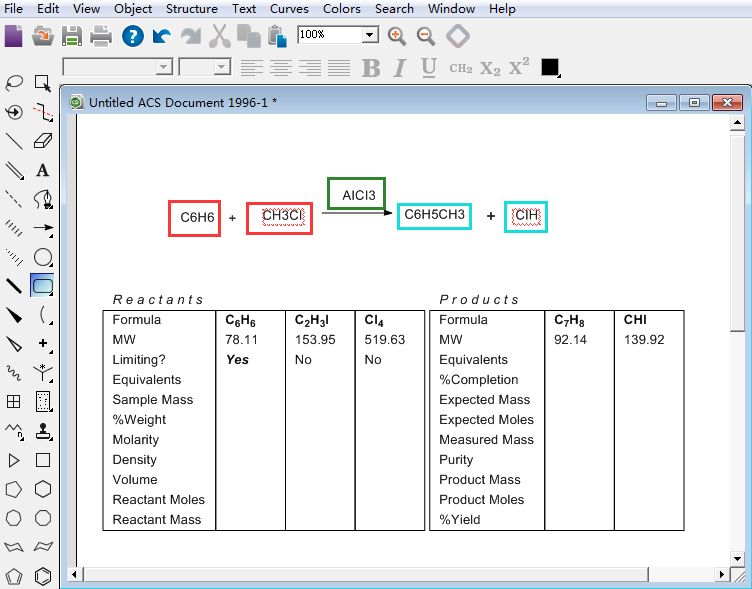Set left text alignment
Screen dimensions: 752x589
point(251,68)
